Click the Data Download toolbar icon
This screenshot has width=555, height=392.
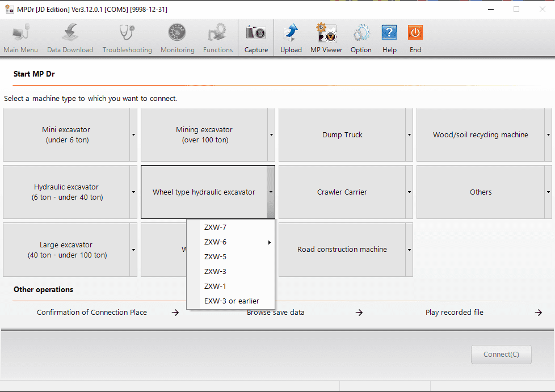click(x=70, y=33)
